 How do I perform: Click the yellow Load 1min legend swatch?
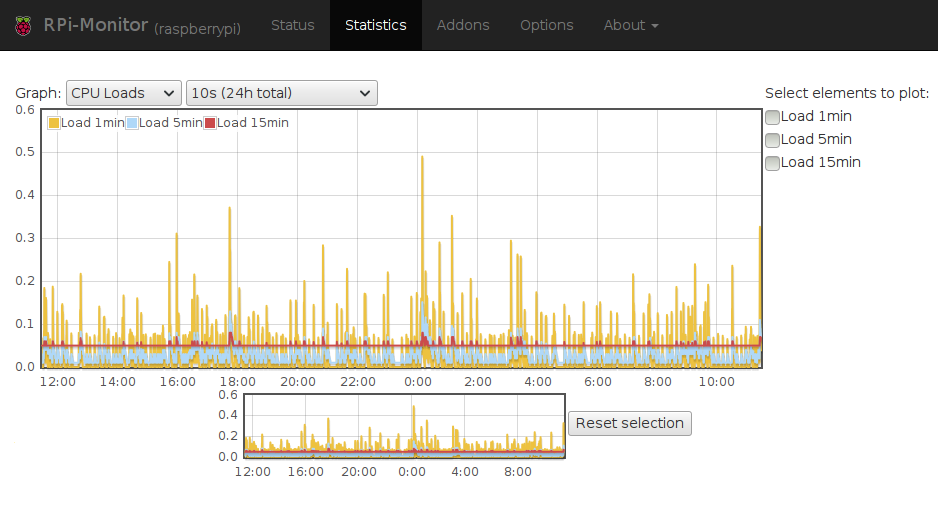[54, 123]
